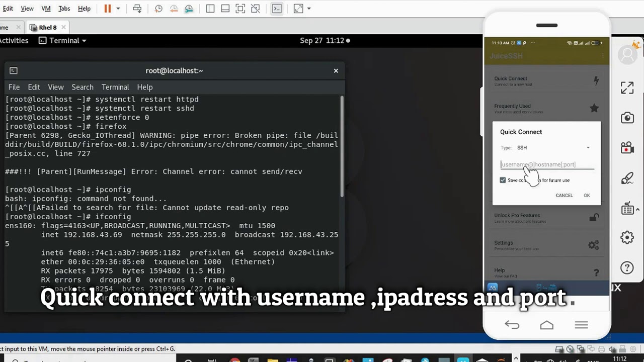The width and height of the screenshot is (644, 362).
Task: Take a screenshot with the camera icon
Action: [x=627, y=118]
